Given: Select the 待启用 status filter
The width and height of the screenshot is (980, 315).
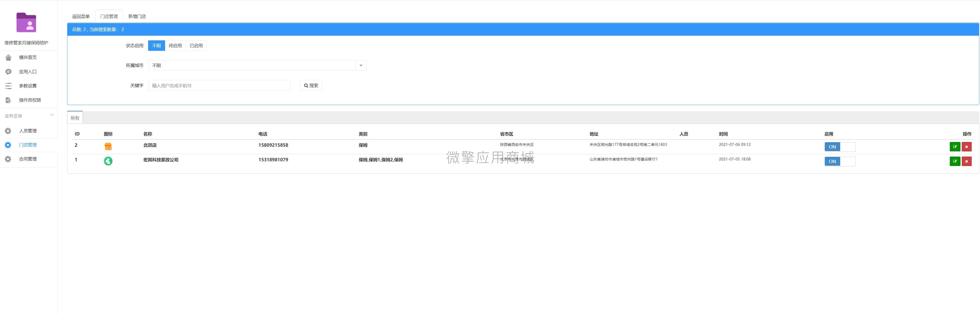Looking at the screenshot, I should (175, 46).
